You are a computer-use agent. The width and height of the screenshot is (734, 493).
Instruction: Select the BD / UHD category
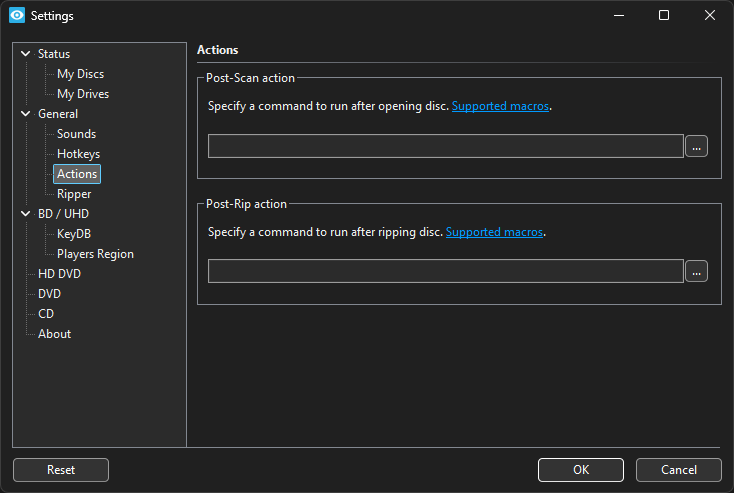coord(63,214)
